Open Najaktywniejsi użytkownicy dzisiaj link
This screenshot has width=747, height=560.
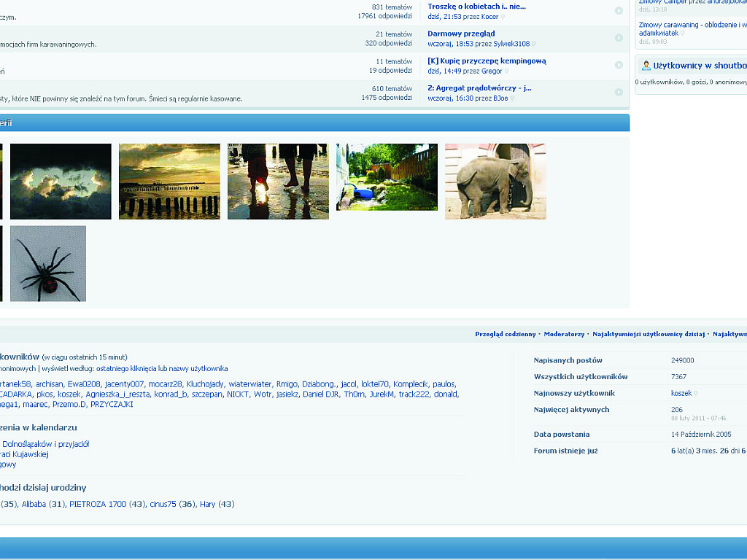point(649,334)
